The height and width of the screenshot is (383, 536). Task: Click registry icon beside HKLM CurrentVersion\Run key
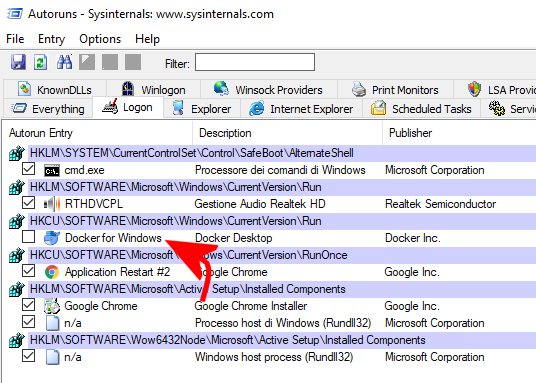pyautogui.click(x=17, y=187)
